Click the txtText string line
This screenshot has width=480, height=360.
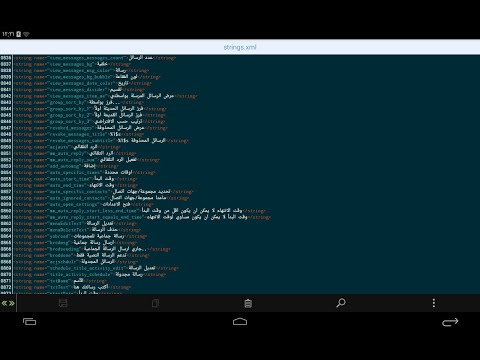pyautogui.click(x=73, y=287)
